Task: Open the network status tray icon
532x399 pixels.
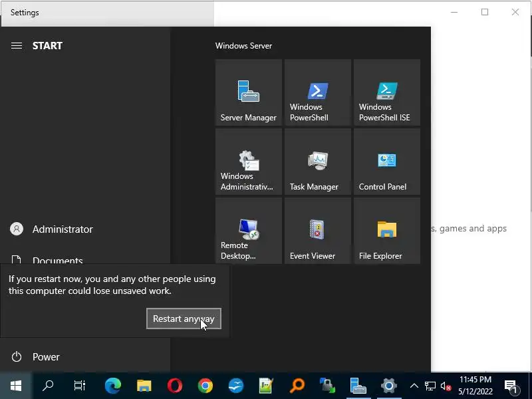Action: point(430,386)
